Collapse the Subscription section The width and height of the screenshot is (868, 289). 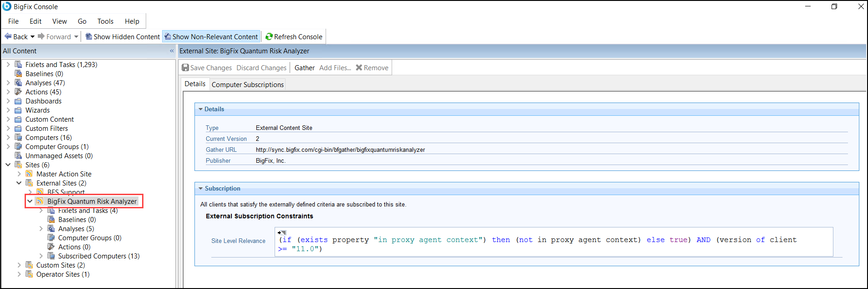(200, 188)
